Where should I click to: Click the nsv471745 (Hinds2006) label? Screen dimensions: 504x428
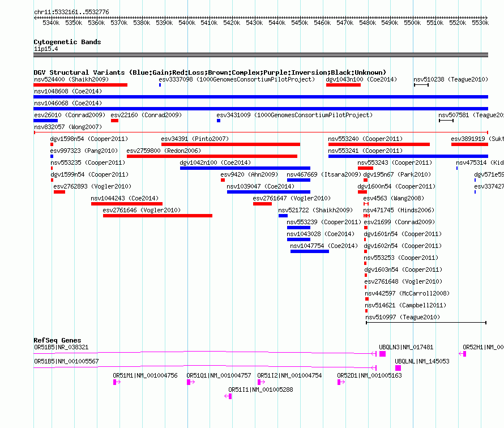(x=399, y=210)
